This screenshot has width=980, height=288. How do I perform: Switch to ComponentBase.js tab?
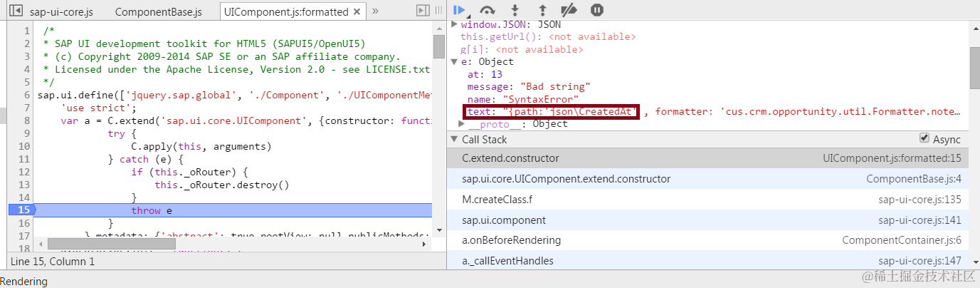click(x=158, y=11)
